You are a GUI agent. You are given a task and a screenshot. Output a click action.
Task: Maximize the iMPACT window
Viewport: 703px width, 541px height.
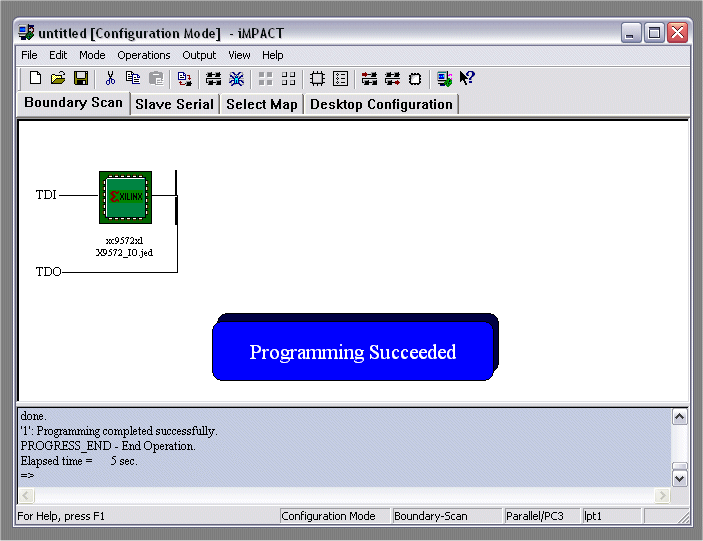(x=654, y=33)
